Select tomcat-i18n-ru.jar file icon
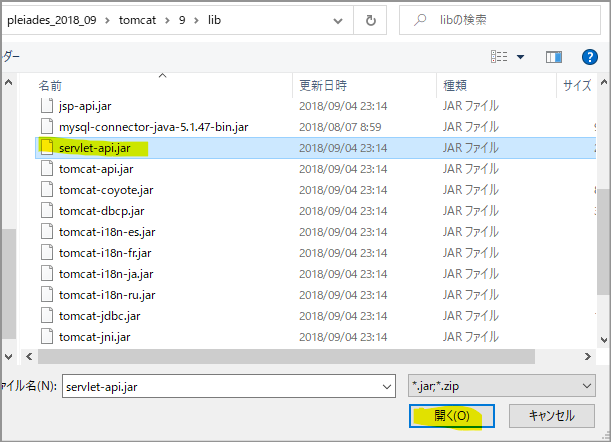This screenshot has height=442, width=611. [x=47, y=295]
